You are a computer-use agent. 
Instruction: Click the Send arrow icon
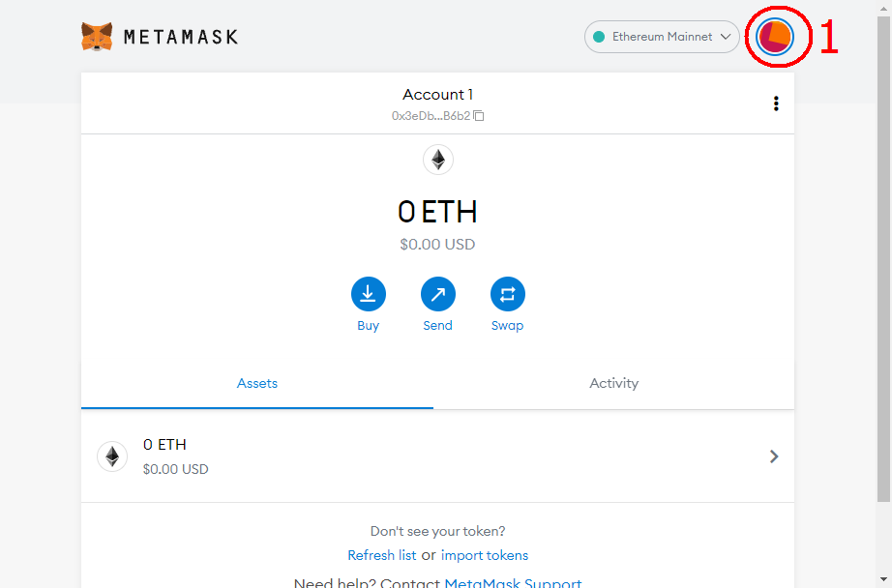[x=437, y=294]
